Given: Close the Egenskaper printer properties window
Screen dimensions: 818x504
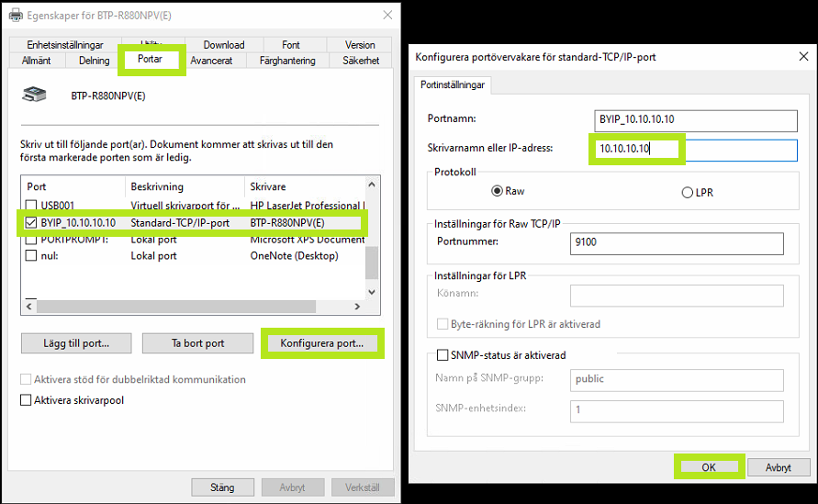Looking at the screenshot, I should pyautogui.click(x=387, y=15).
